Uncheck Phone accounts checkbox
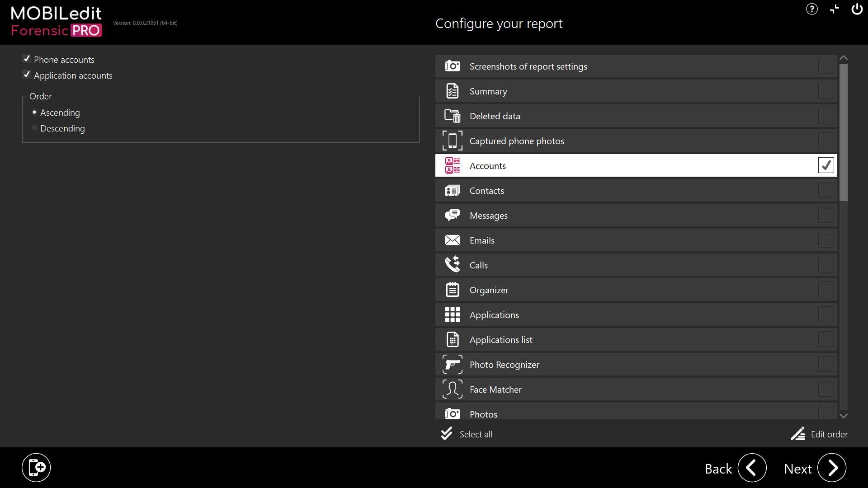The height and width of the screenshot is (488, 868). click(27, 59)
